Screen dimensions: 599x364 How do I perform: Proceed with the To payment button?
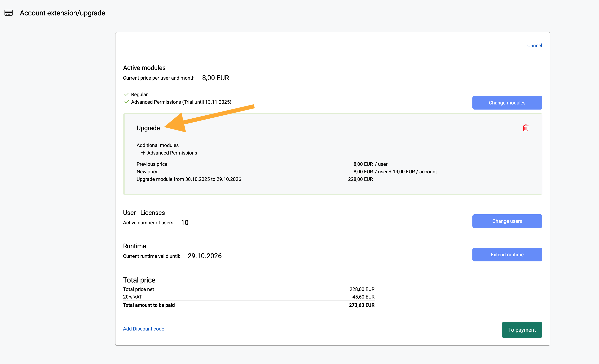pyautogui.click(x=522, y=330)
